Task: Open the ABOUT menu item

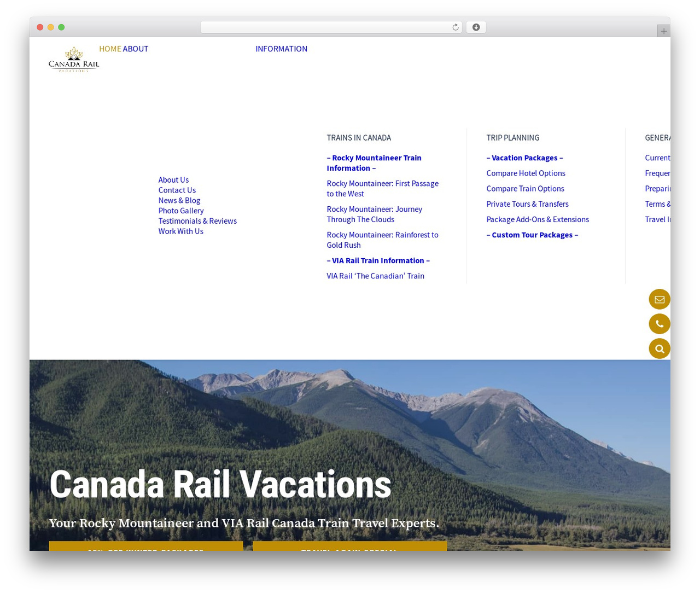Action: [136, 49]
